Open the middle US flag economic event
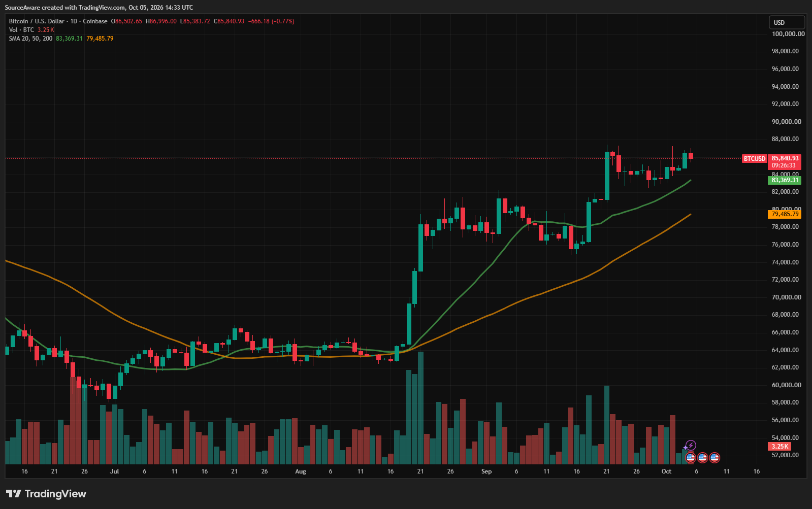The image size is (812, 509). [x=702, y=458]
